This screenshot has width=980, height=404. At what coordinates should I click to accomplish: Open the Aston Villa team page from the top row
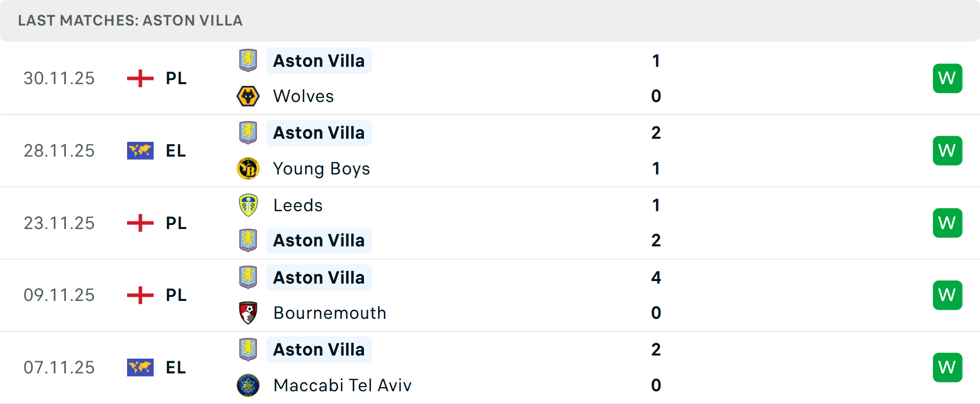319,60
